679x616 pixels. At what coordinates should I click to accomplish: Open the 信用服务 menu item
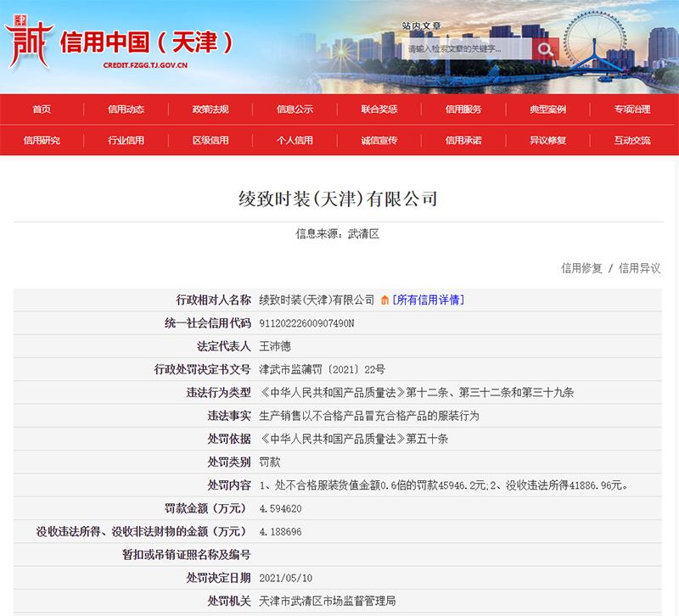[463, 109]
